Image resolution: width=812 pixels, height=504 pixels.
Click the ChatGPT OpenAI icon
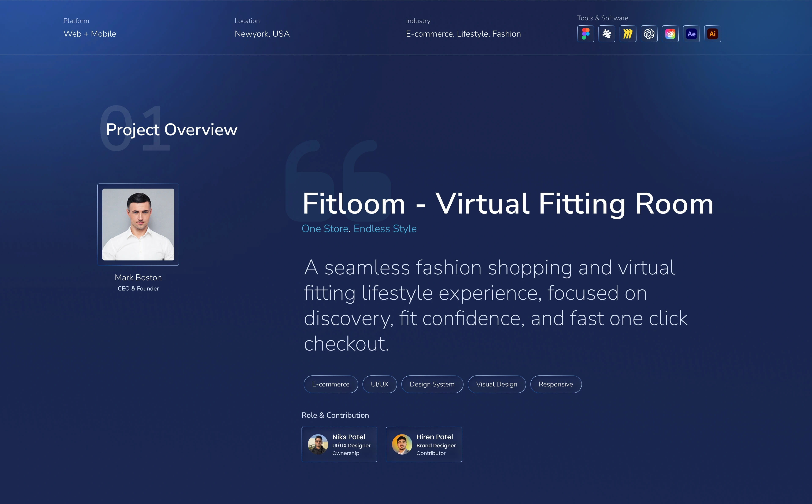click(x=649, y=34)
